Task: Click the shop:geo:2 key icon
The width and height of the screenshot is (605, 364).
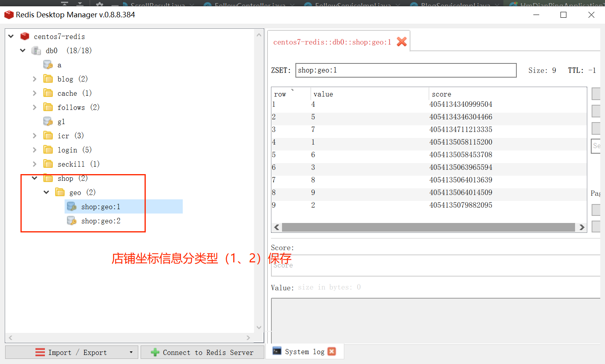Action: [x=72, y=221]
